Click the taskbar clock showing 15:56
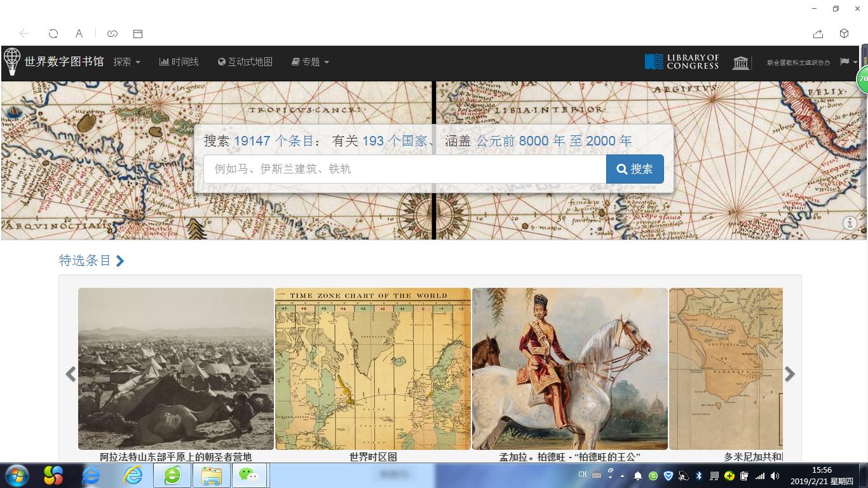The height and width of the screenshot is (488, 868). 822,475
